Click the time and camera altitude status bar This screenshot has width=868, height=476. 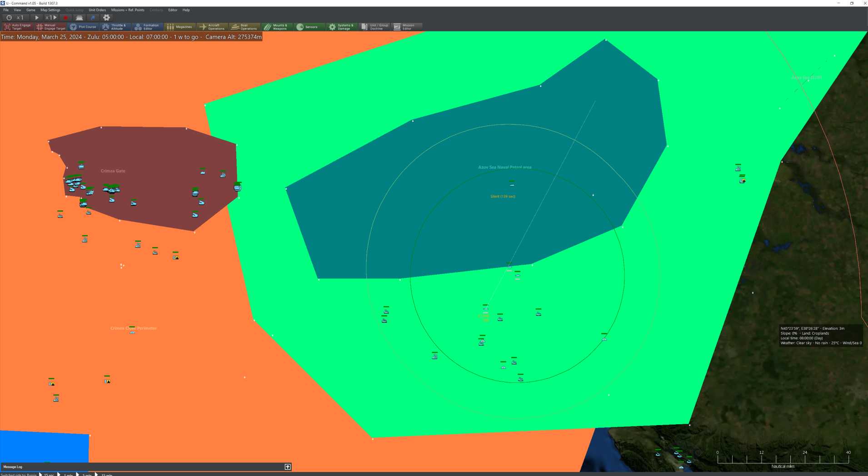[x=131, y=37]
